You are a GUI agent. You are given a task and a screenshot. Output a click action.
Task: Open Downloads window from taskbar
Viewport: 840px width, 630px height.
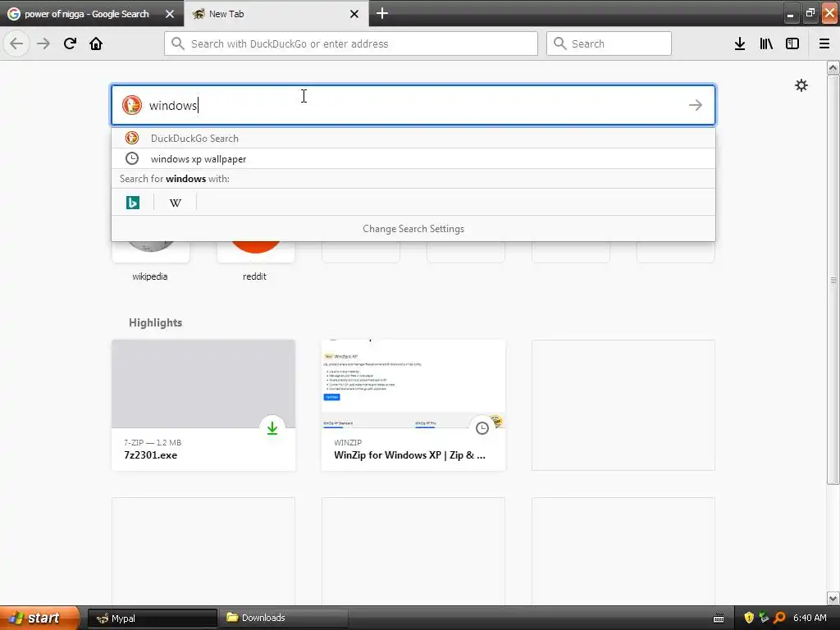pyautogui.click(x=283, y=618)
